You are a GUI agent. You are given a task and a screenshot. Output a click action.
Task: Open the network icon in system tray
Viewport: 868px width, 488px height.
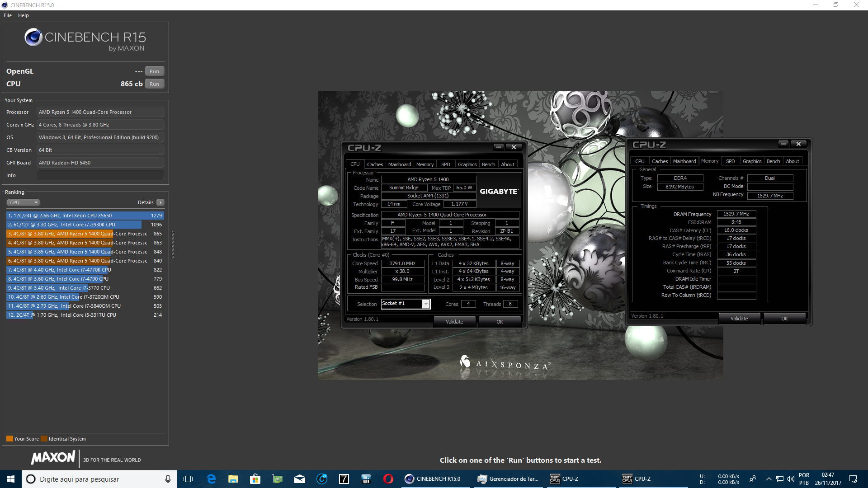point(780,479)
